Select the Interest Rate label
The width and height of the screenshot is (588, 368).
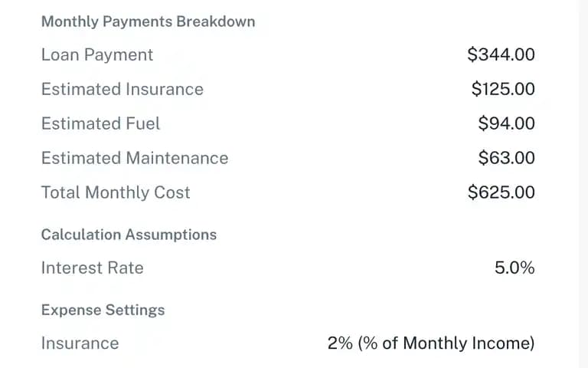(x=92, y=268)
